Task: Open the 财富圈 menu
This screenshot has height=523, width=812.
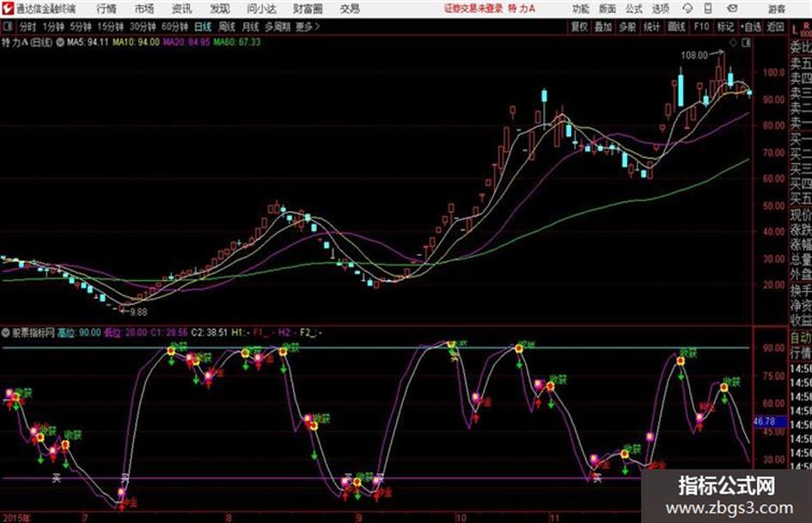Action: 308,9
